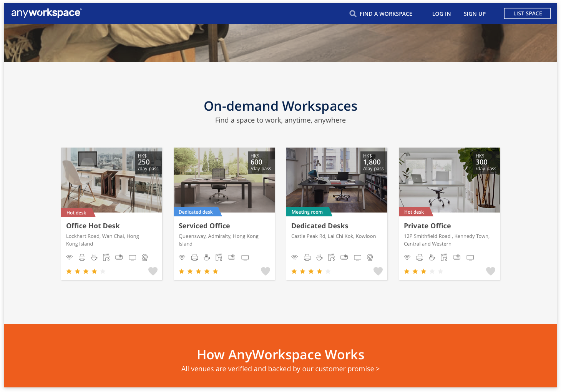Click the monitor icon on Serviced Office card
The width and height of the screenshot is (561, 392).
(x=245, y=258)
